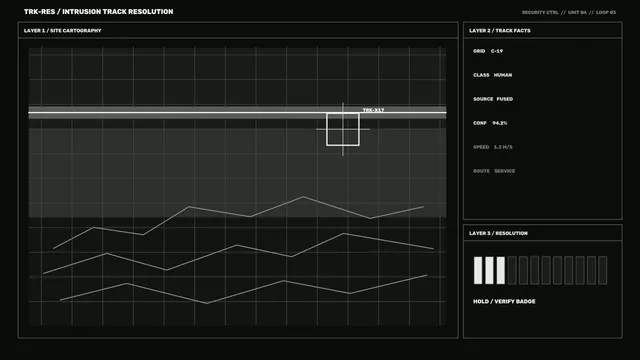Click the TRK-X17 target reticle box
This screenshot has height=360, width=640.
click(x=343, y=129)
